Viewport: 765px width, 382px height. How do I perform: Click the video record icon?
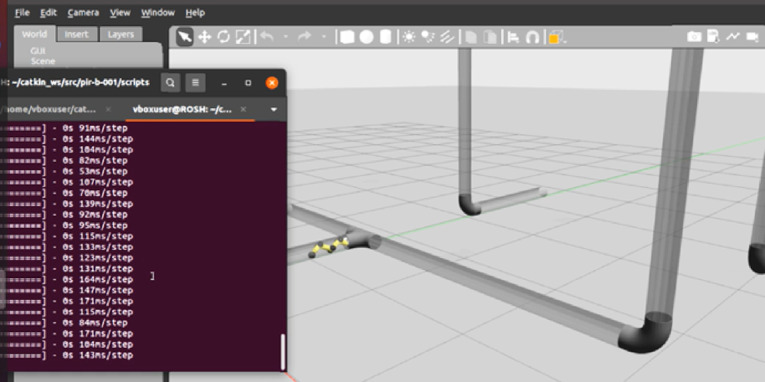coord(753,37)
